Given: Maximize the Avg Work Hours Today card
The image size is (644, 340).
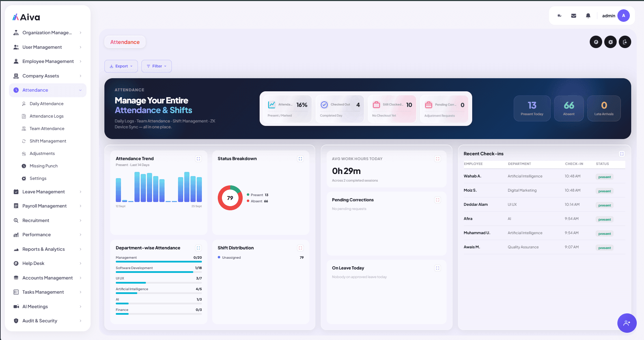Looking at the screenshot, I should tap(438, 159).
